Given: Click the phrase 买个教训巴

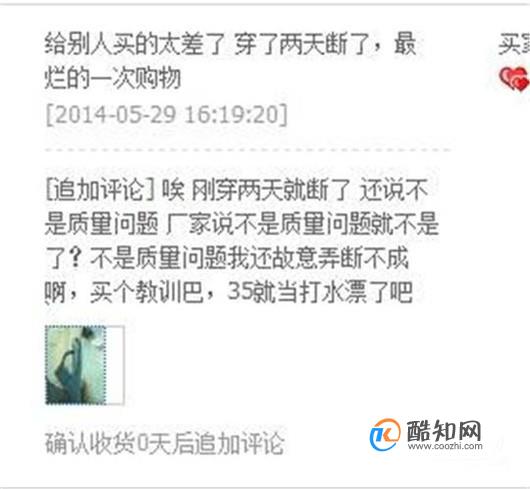Looking at the screenshot, I should tap(146, 292).
